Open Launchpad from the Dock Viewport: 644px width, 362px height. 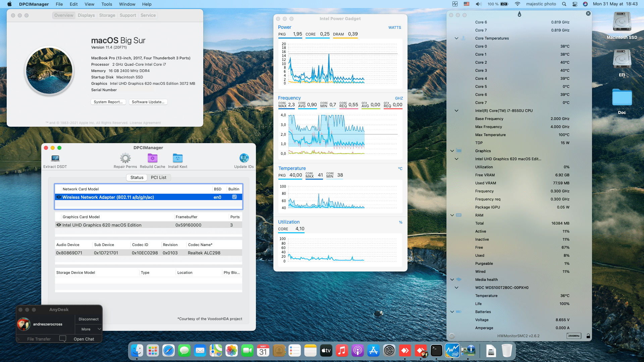pos(153,351)
